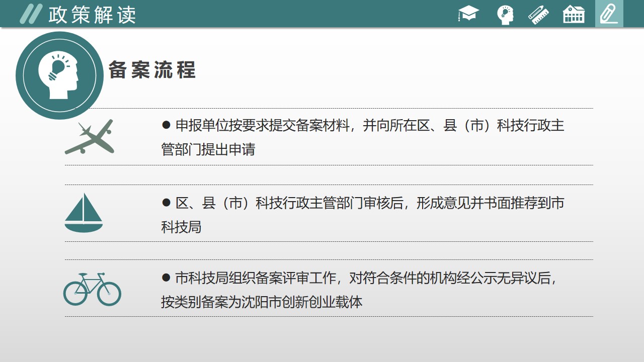
Task: Click the graduation cap icon in header
Action: 468,14
